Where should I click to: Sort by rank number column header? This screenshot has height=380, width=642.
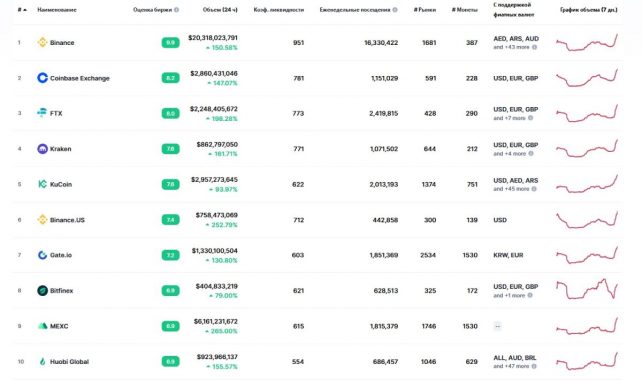22,10
